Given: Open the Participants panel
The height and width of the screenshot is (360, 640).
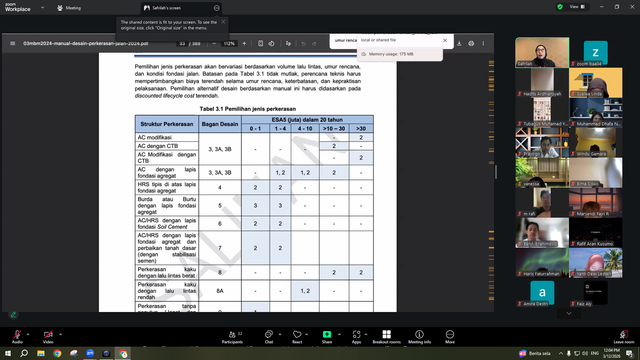Looking at the screenshot, I should (232, 337).
